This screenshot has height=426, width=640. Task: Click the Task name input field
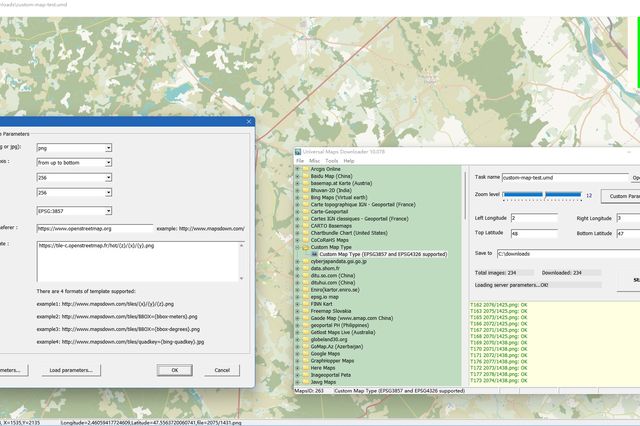565,178
